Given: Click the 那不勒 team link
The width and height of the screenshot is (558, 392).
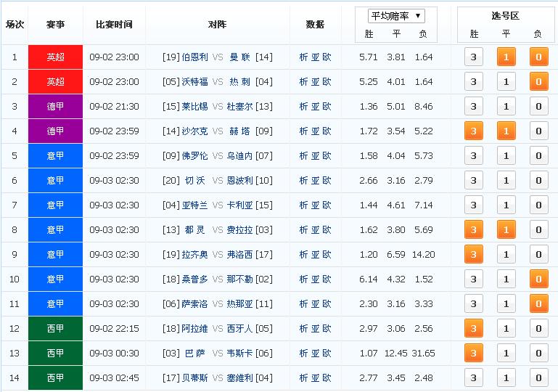Looking at the screenshot, I should coord(240,279).
